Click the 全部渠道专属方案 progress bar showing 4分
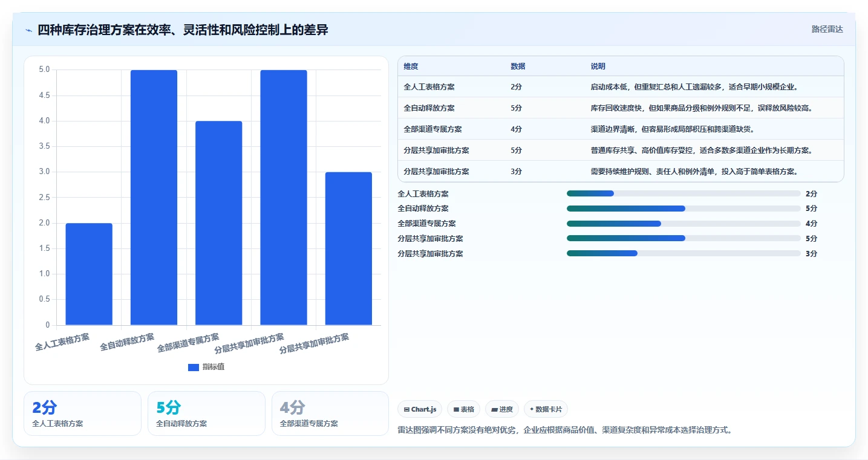 point(684,224)
